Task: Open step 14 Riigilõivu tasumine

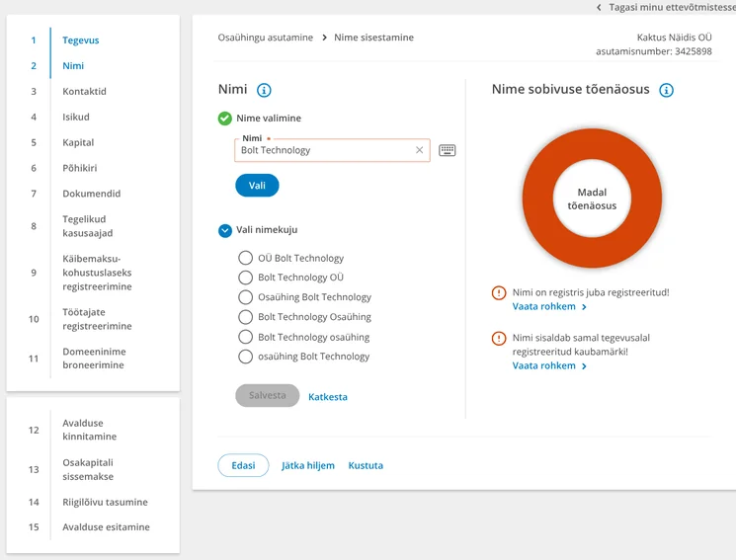Action: coord(105,503)
